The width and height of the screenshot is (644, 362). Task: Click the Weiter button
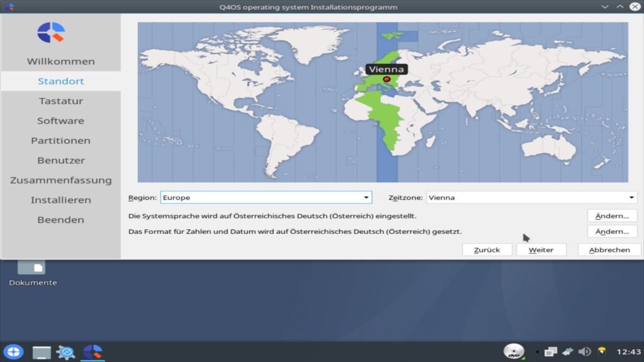tap(541, 250)
